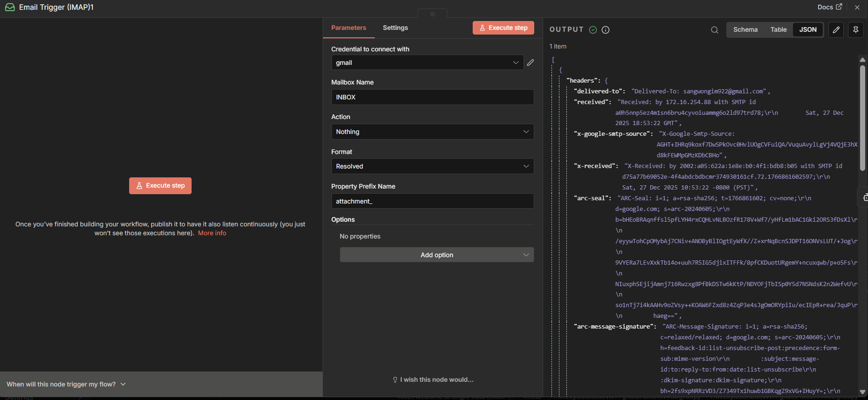Open the Format dropdown showing Resolved

pyautogui.click(x=432, y=166)
